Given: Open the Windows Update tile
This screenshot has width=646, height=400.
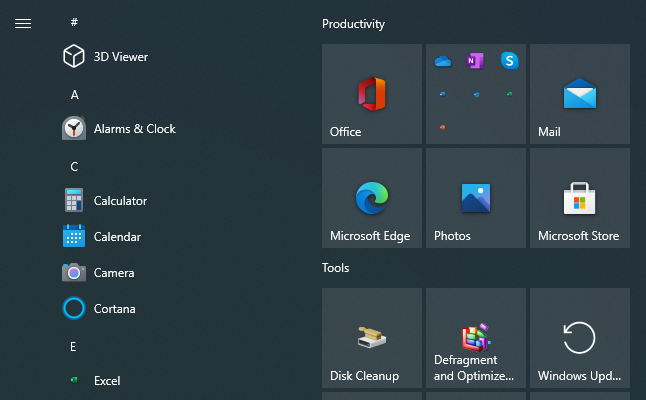Looking at the screenshot, I should 580,338.
